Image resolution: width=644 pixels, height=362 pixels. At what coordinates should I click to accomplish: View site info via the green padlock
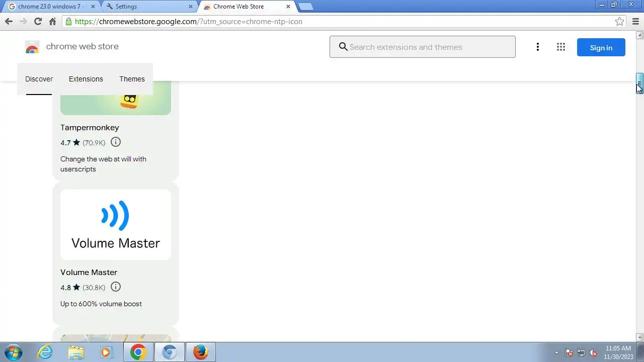tap(68, 21)
